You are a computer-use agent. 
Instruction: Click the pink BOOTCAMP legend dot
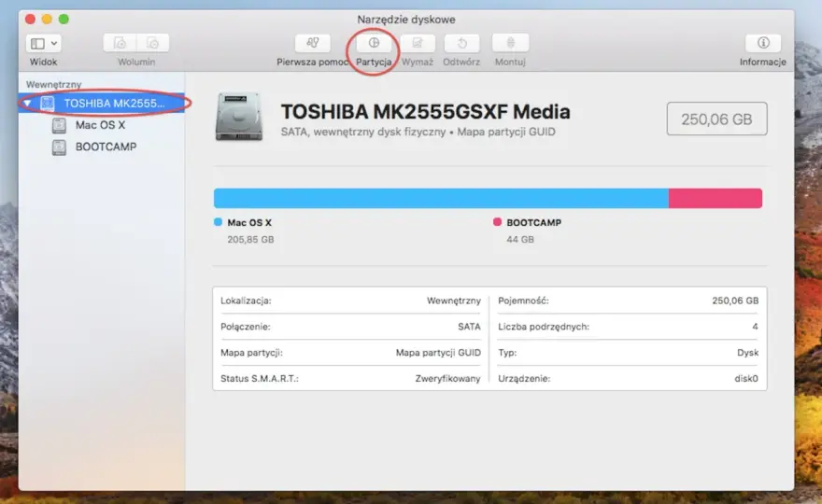pyautogui.click(x=497, y=222)
